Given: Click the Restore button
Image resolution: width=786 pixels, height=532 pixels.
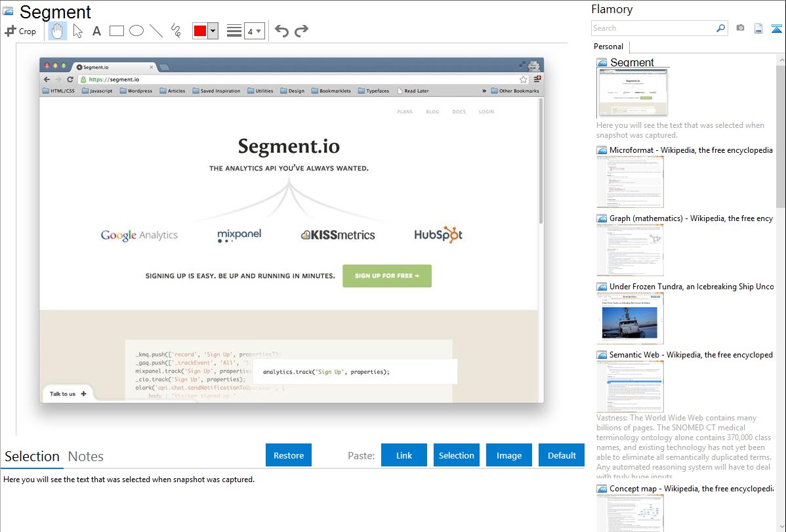Looking at the screenshot, I should pos(289,455).
